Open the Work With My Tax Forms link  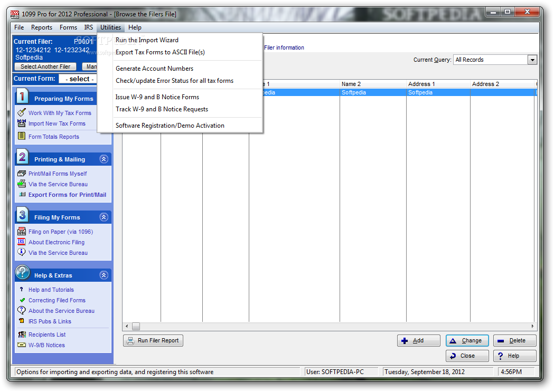(60, 113)
